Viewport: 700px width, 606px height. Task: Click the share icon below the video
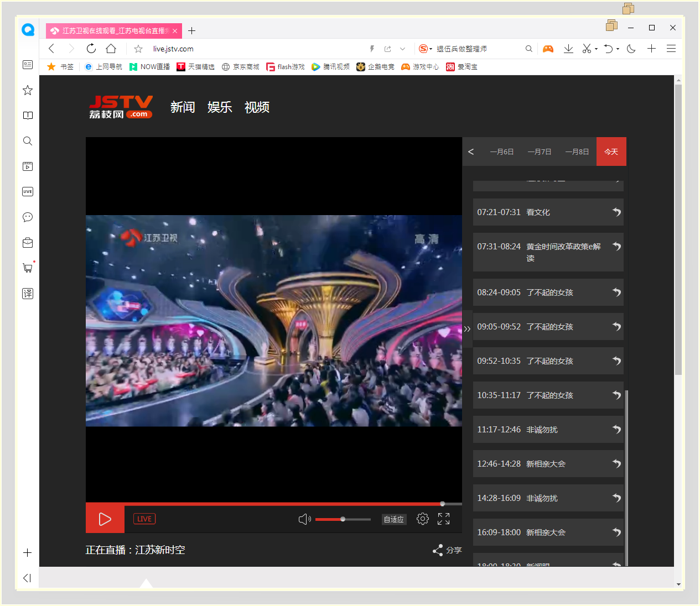point(438,550)
